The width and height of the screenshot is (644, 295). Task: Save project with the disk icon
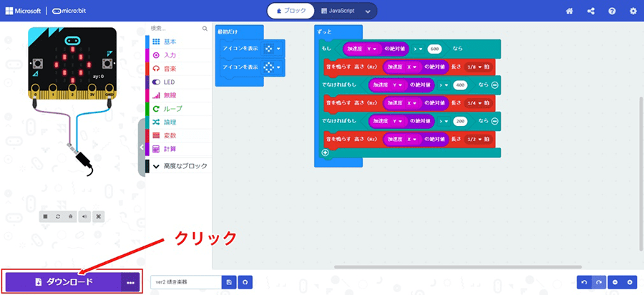[229, 282]
